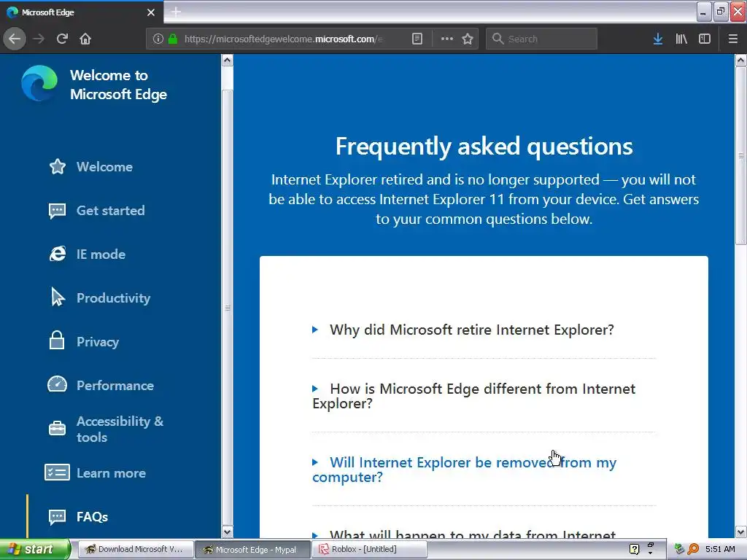Viewport: 747px width, 560px height.
Task: Switch to Download Microsoft V... taskbar window
Action: [135, 549]
